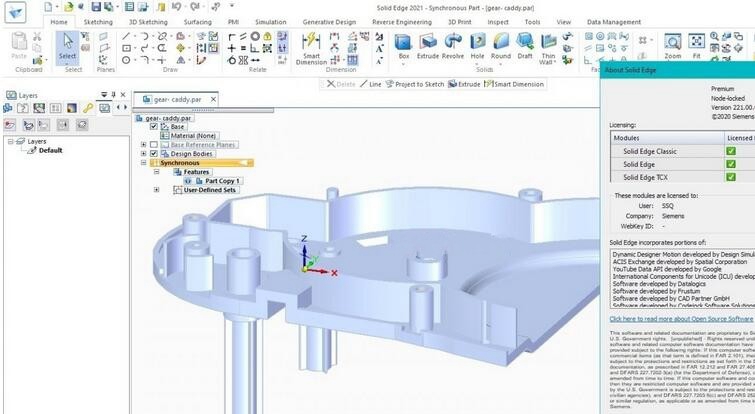
Task: Toggle Solid Edge Classic licensed checkbox
Action: (x=731, y=151)
